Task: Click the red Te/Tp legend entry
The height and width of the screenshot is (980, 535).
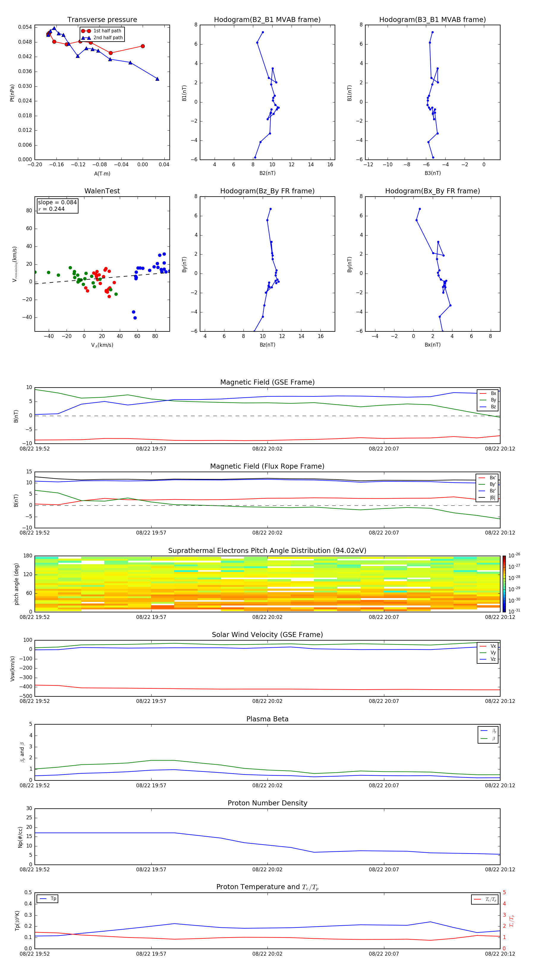Action: [x=485, y=899]
